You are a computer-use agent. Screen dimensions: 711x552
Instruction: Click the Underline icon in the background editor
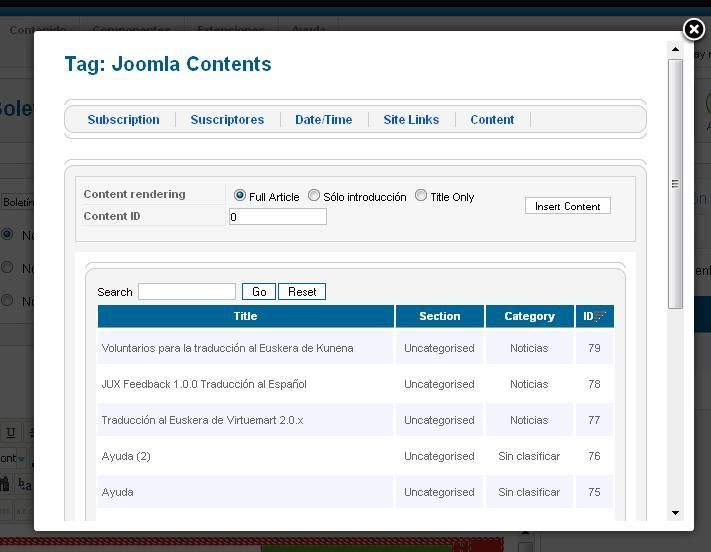point(11,433)
